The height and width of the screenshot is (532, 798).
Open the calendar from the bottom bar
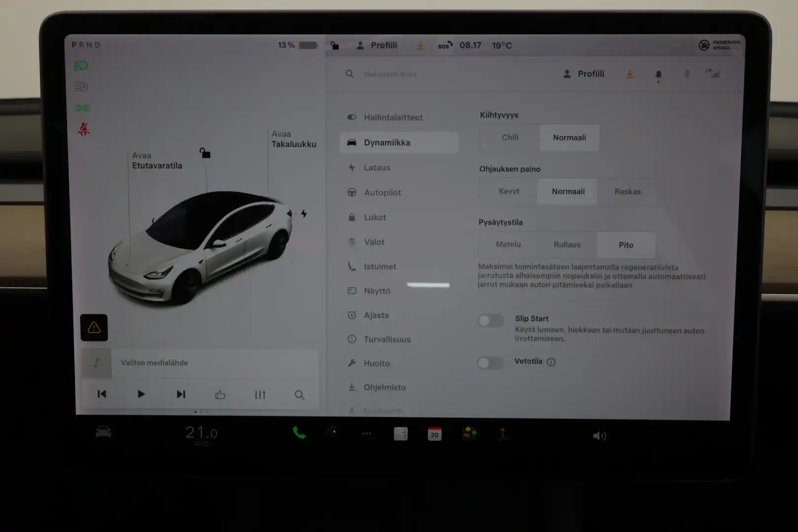pyautogui.click(x=434, y=434)
